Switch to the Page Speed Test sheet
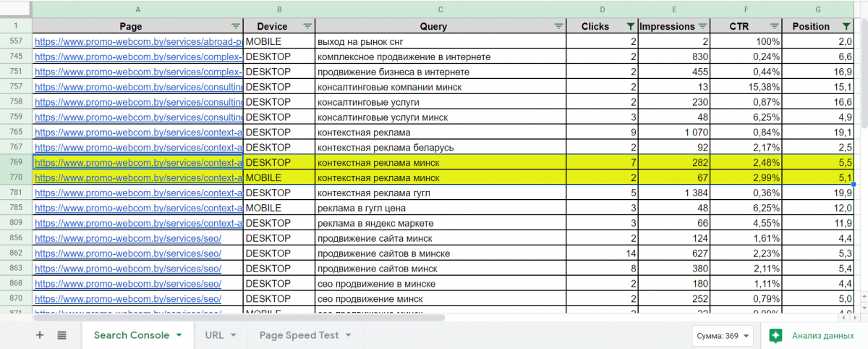This screenshot has width=868, height=349. point(298,335)
